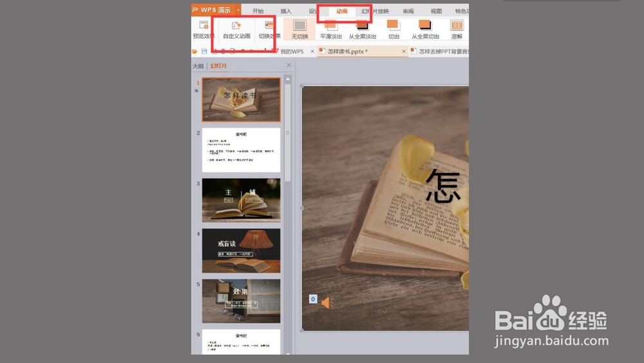644x363 pixels.
Task: Switch to the 视图 ribbon tab
Action: pos(436,11)
